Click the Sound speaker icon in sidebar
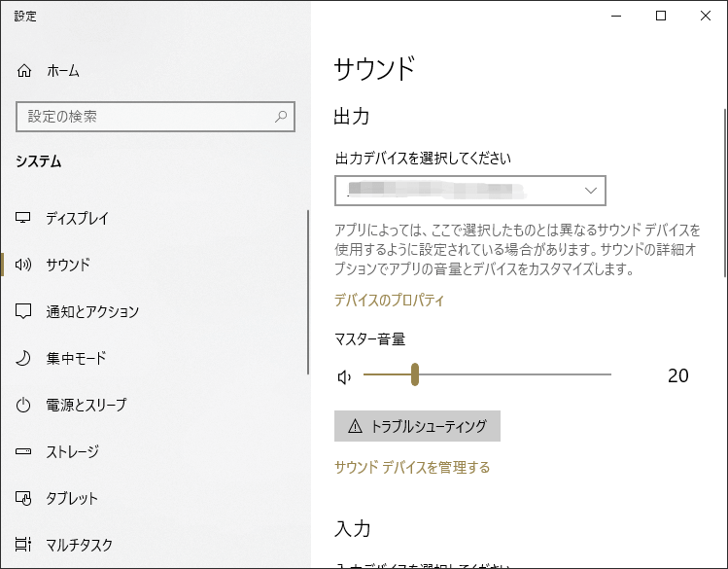The height and width of the screenshot is (569, 728). pos(24,265)
